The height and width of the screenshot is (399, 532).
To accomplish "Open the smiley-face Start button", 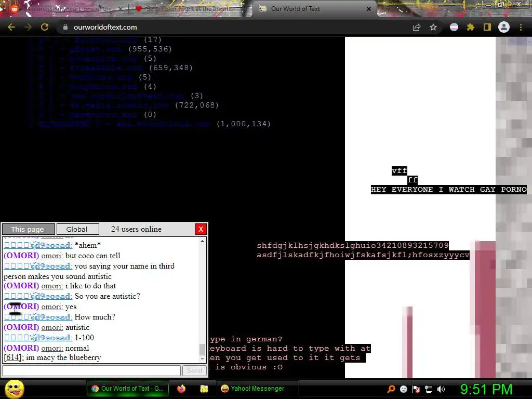I will (14, 389).
